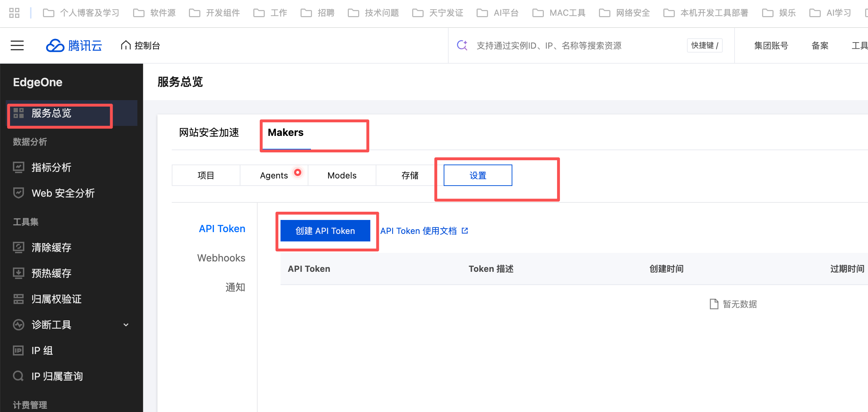
Task: Switch to the 网站安全加速 tab
Action: coord(209,133)
